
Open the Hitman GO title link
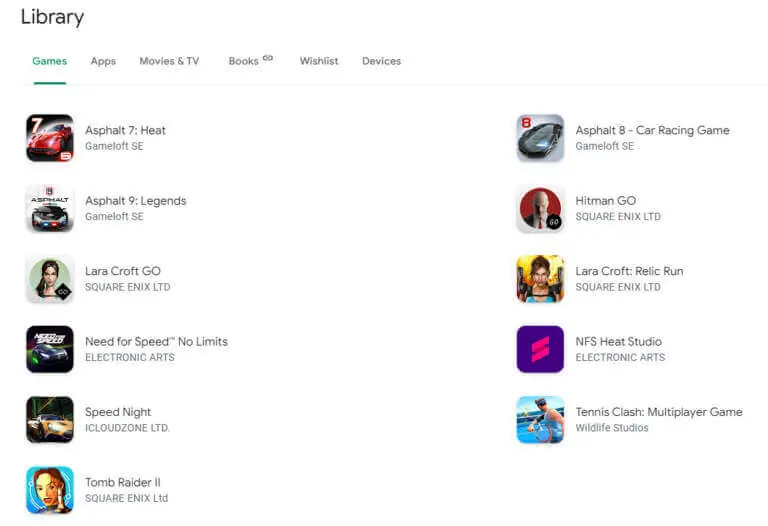pyautogui.click(x=606, y=201)
